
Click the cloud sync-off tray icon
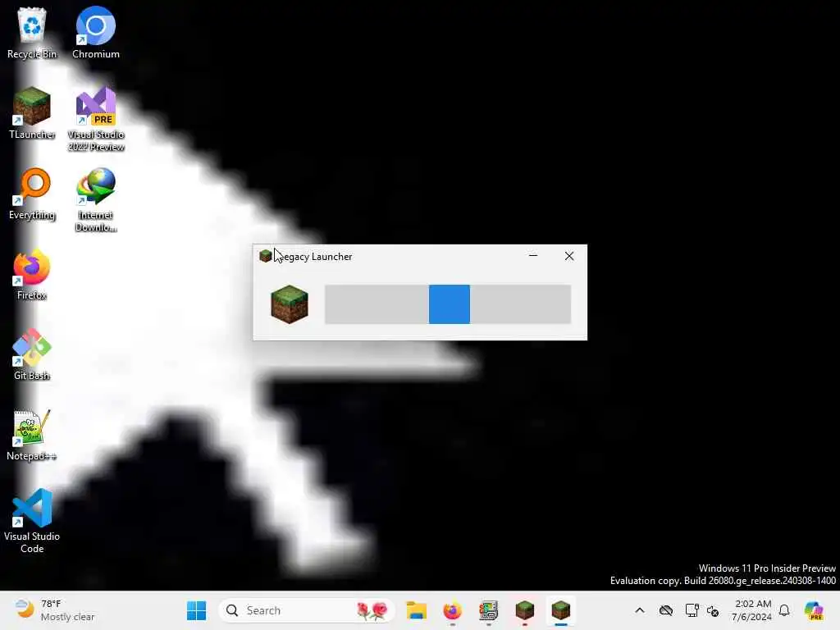point(666,610)
